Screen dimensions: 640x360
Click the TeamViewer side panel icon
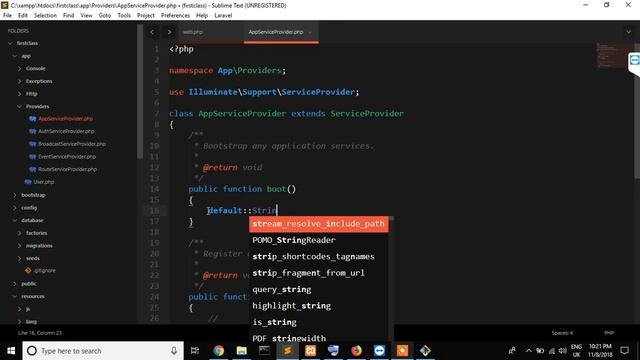[x=634, y=60]
